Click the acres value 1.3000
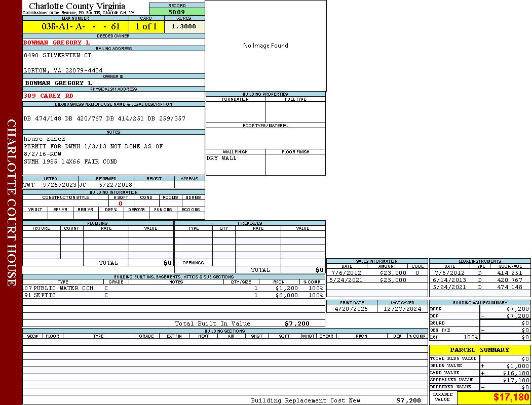This screenshot has width=532, height=405. 183,26
